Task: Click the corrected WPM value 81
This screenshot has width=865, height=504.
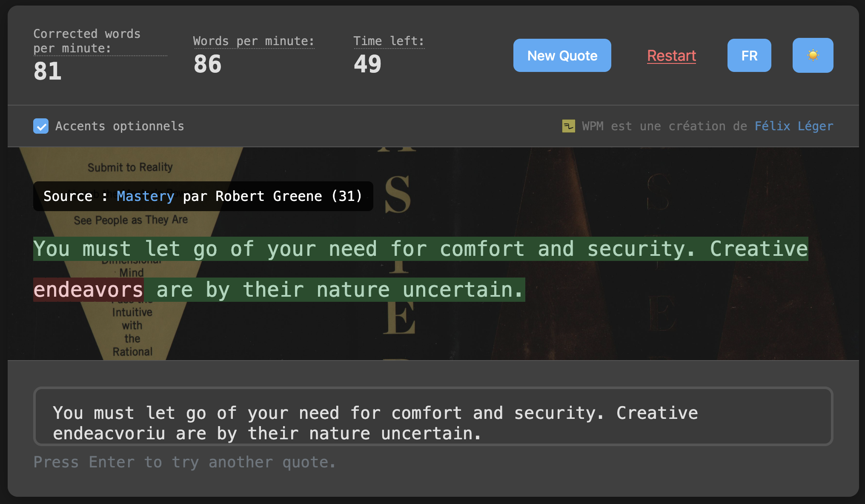Action: (48, 71)
